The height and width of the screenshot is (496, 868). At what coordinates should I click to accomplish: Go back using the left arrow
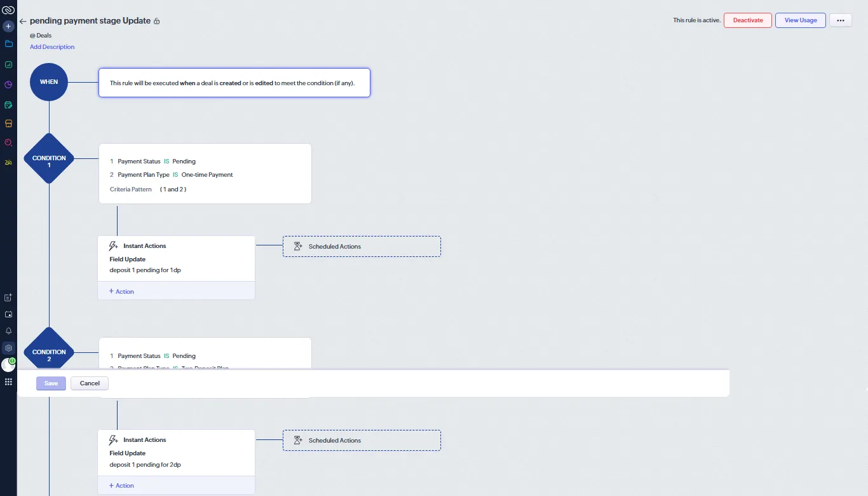pyautogui.click(x=23, y=21)
